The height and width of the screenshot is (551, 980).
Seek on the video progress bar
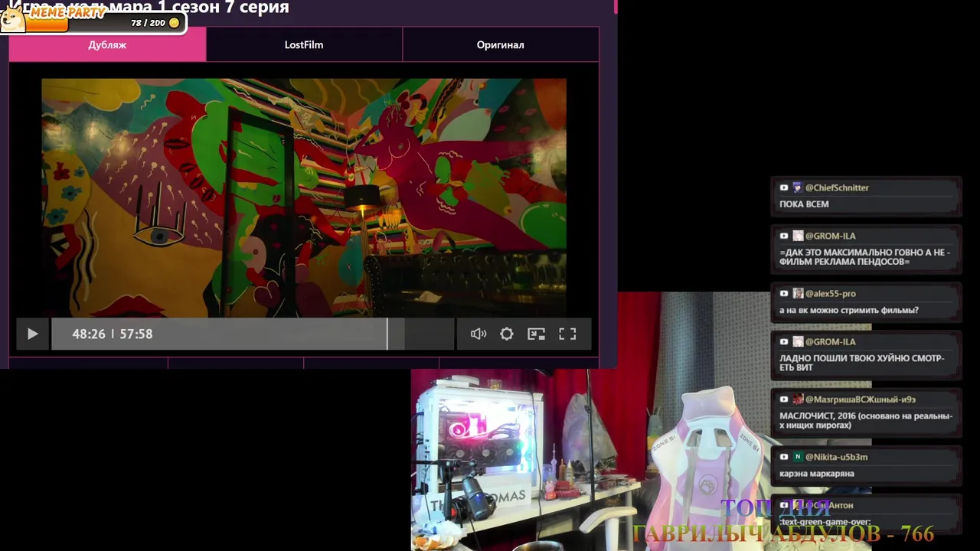click(253, 334)
